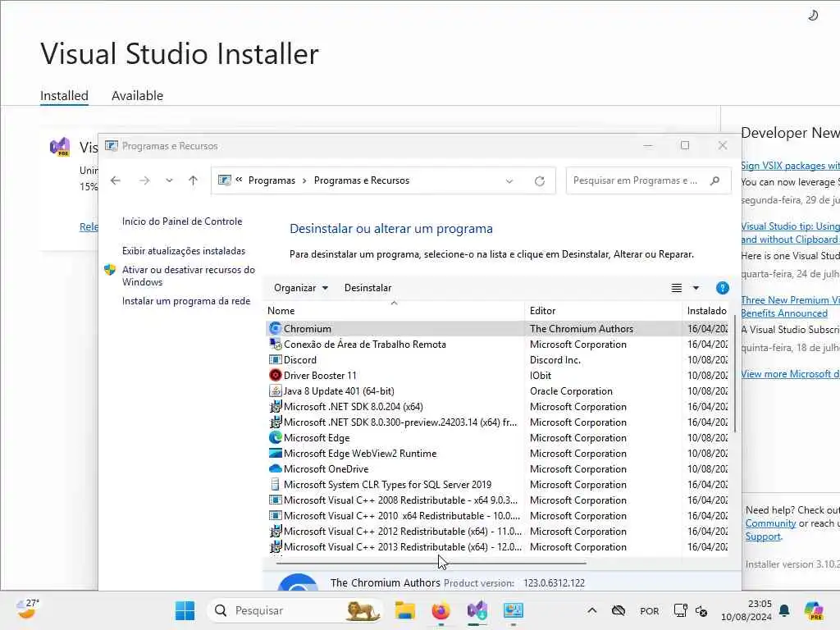Navigate forward in Programas e Recursos
The image size is (840, 630).
click(144, 180)
